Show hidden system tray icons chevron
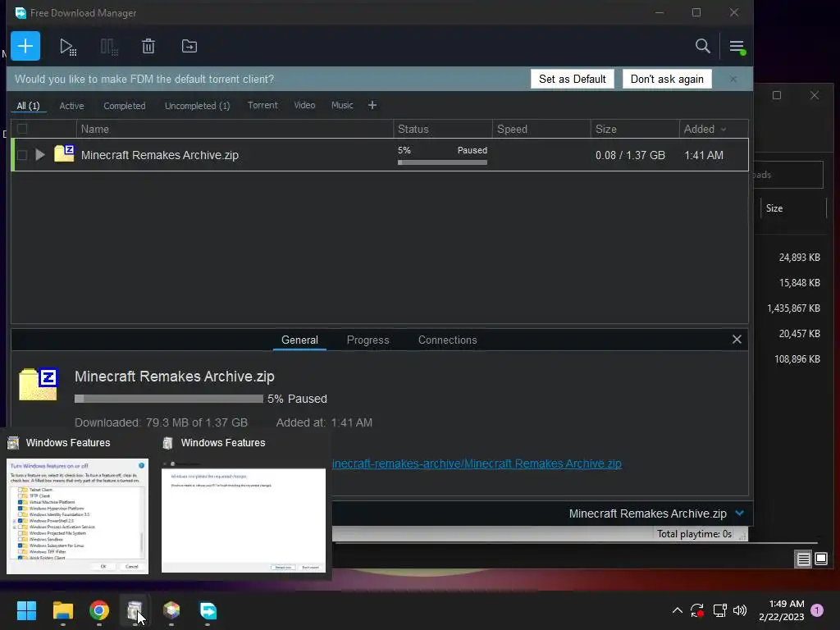840x630 pixels. (x=677, y=610)
